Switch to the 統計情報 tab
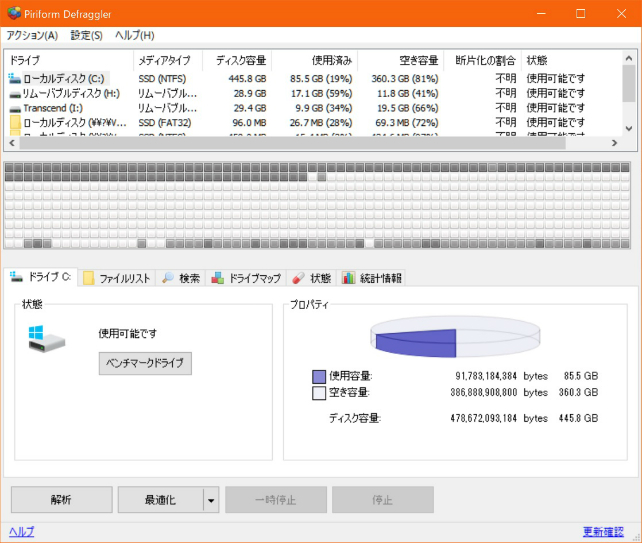Viewport: 642px width, 543px height. 372,278
